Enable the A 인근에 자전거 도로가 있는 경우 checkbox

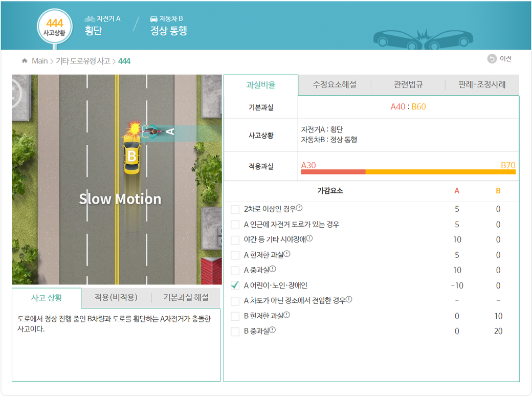(x=235, y=225)
